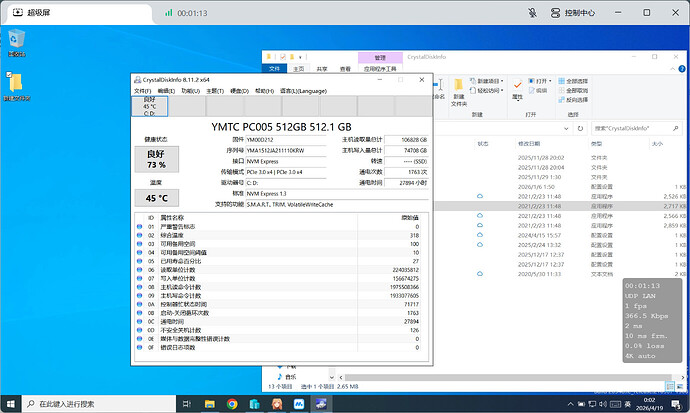
Task: Open Chrome from the taskbar
Action: [x=232, y=404]
